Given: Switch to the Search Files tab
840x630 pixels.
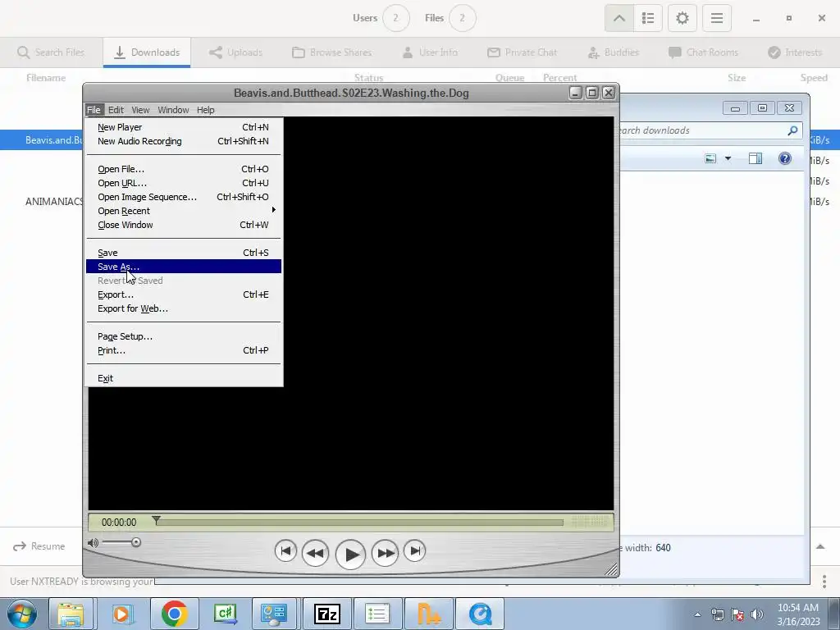Looking at the screenshot, I should [51, 52].
